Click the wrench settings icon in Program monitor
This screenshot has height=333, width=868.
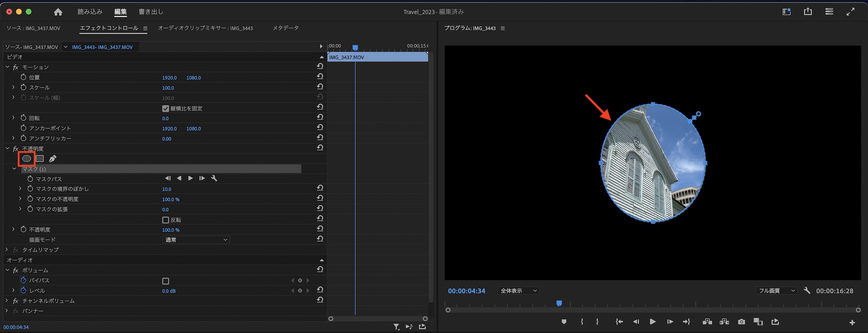807,290
